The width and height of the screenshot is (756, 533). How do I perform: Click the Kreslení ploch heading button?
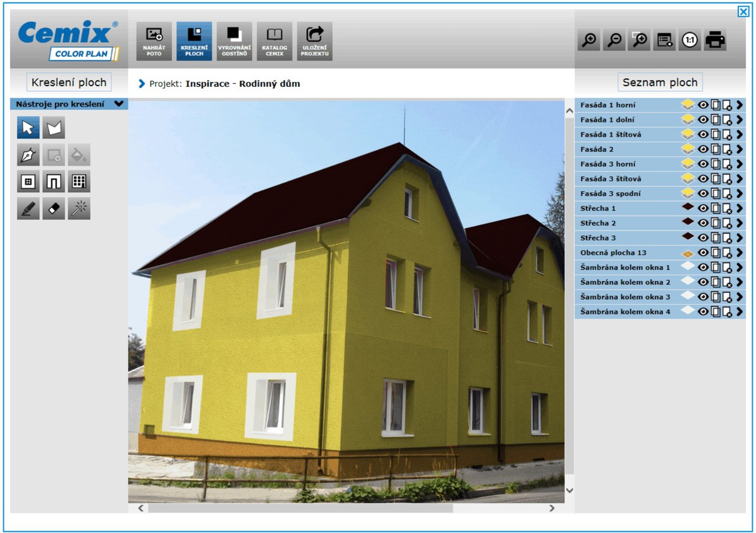pyautogui.click(x=69, y=83)
